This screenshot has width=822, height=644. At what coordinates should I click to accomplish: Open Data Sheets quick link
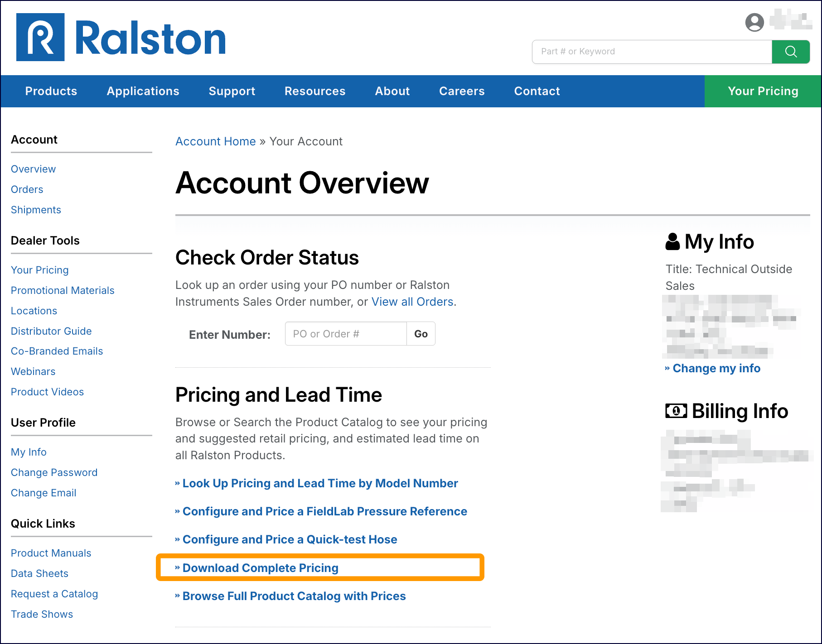[40, 573]
